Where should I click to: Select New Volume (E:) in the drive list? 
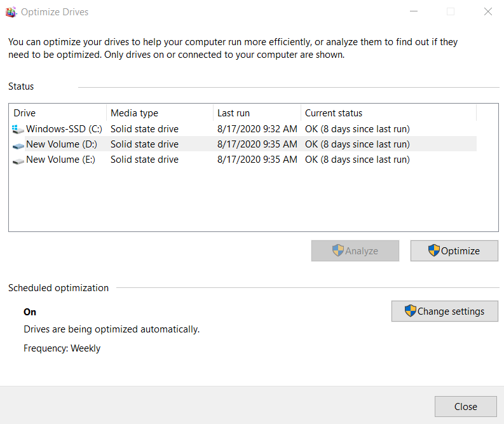tap(60, 160)
